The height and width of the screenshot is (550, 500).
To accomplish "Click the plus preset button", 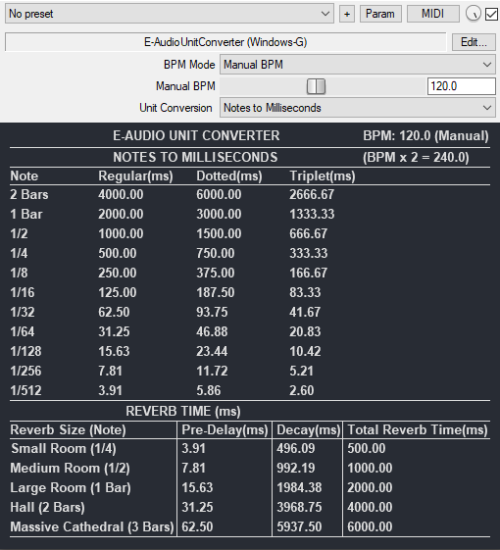I will (x=347, y=14).
